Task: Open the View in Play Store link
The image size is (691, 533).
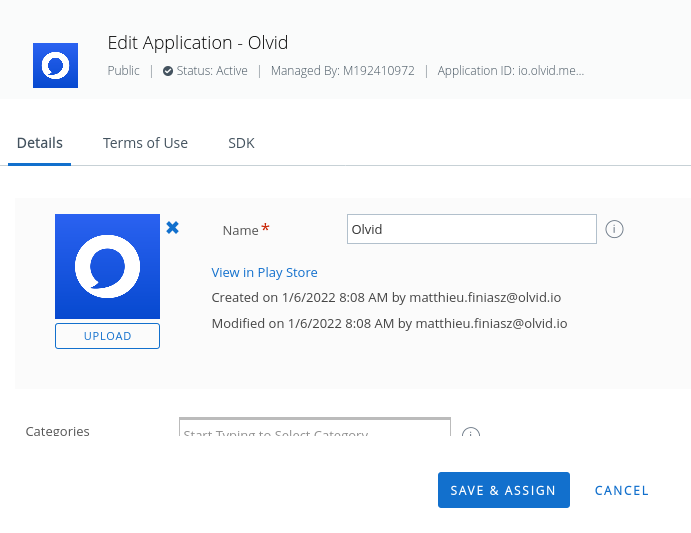Action: point(264,272)
